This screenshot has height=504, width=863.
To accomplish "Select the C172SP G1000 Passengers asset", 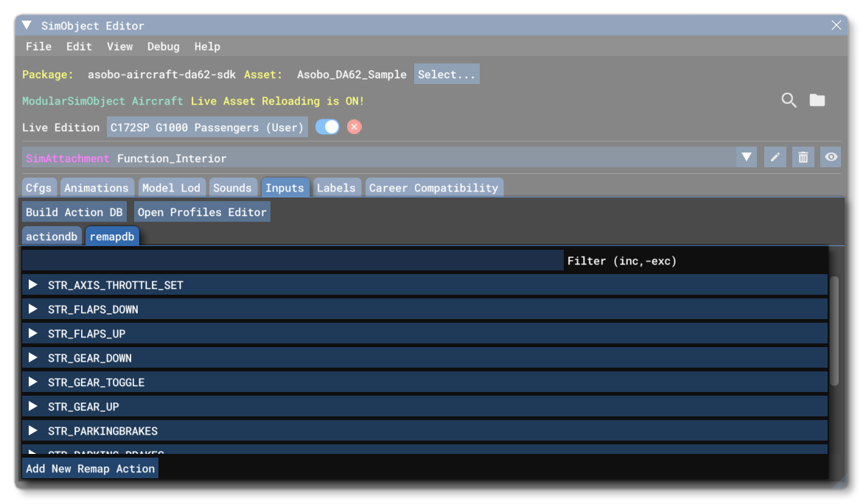I will (207, 127).
